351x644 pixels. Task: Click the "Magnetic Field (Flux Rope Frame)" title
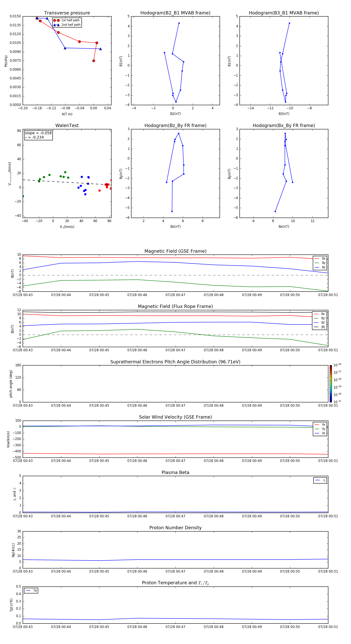tap(175, 307)
